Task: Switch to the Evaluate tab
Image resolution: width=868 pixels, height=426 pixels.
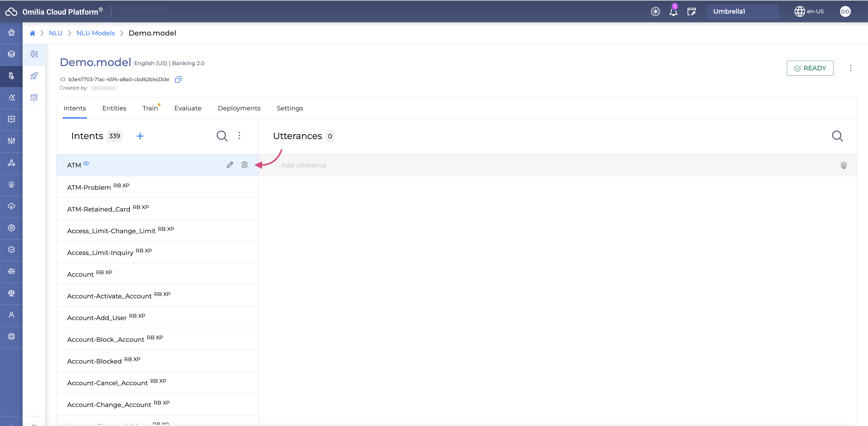Action: (188, 108)
